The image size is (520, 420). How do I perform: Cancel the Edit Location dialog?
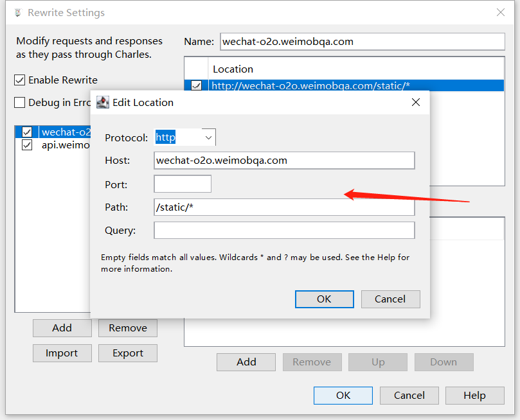390,299
